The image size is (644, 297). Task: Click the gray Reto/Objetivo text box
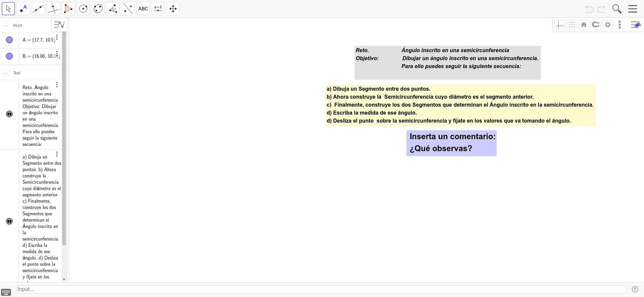pos(447,63)
